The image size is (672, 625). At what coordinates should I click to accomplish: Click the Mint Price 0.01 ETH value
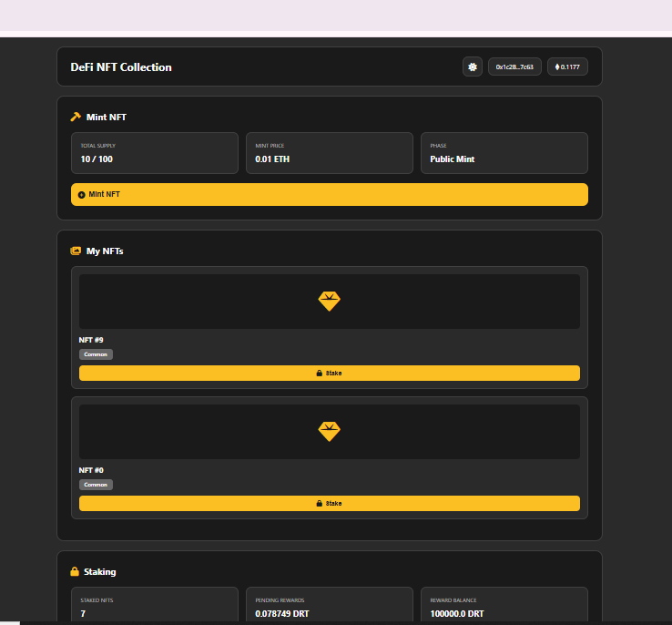(x=272, y=159)
